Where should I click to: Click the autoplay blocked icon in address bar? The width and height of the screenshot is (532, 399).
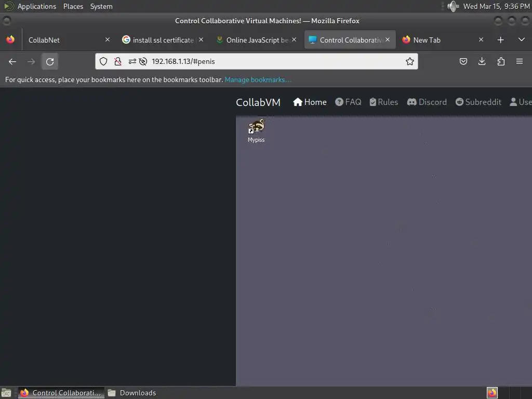point(143,61)
